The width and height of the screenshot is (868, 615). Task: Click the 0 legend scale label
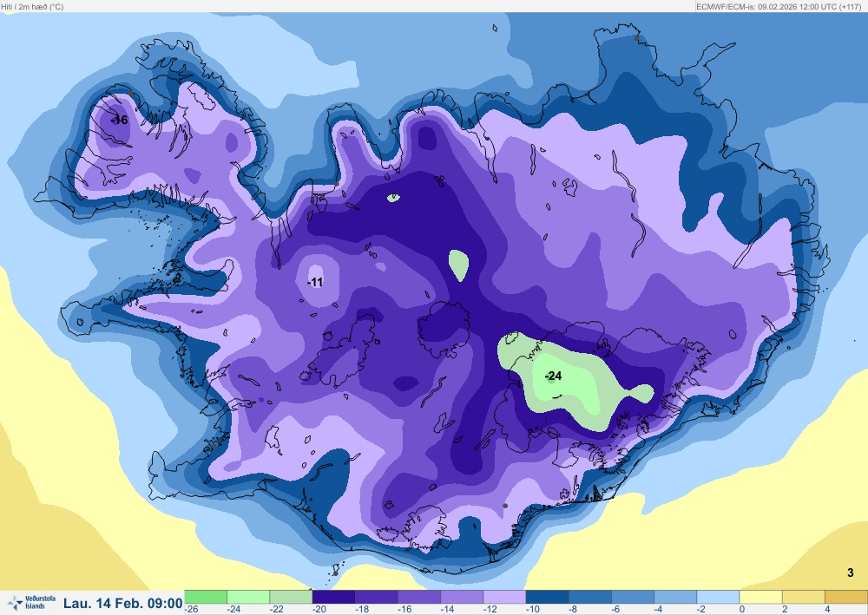coord(742,609)
